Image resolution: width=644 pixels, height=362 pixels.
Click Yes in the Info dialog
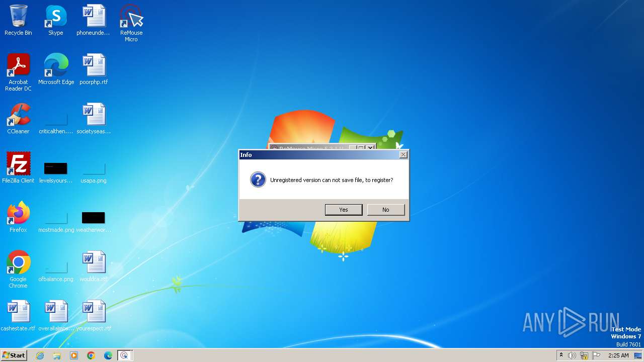343,210
